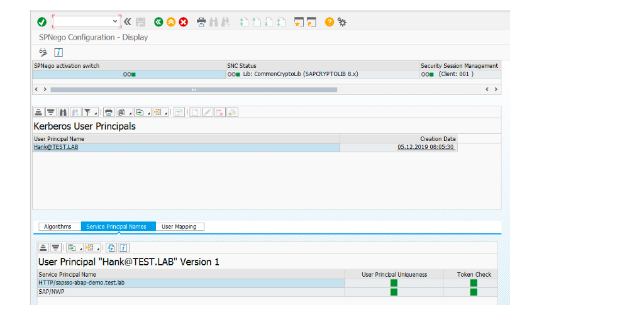Click left horizontal scrollbar thumb in status area
The width and height of the screenshot is (644, 322).
(x=194, y=89)
